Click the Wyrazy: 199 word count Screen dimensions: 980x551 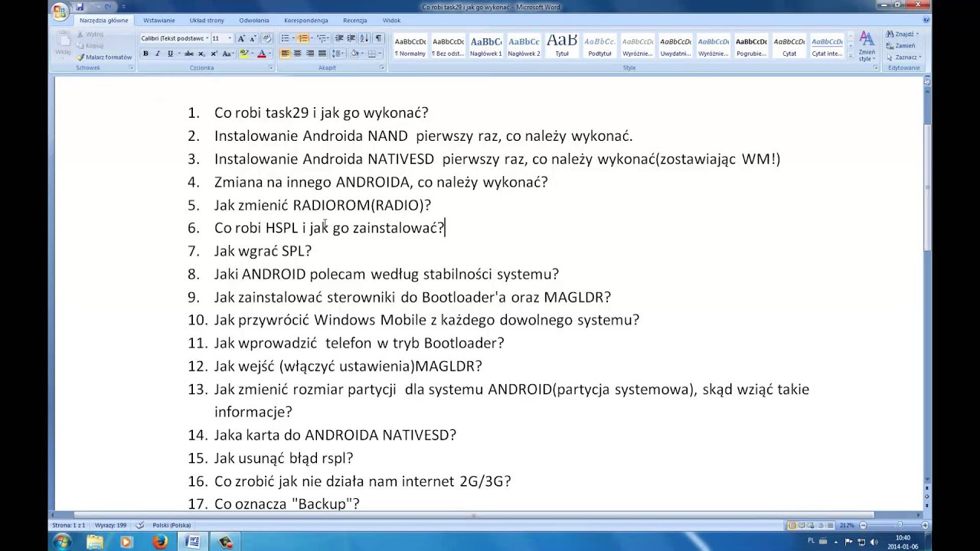click(110, 526)
